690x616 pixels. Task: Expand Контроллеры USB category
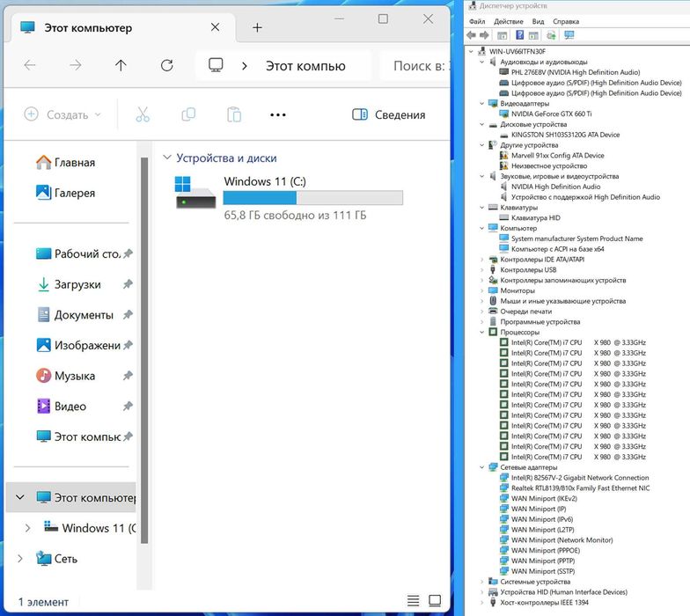point(482,269)
